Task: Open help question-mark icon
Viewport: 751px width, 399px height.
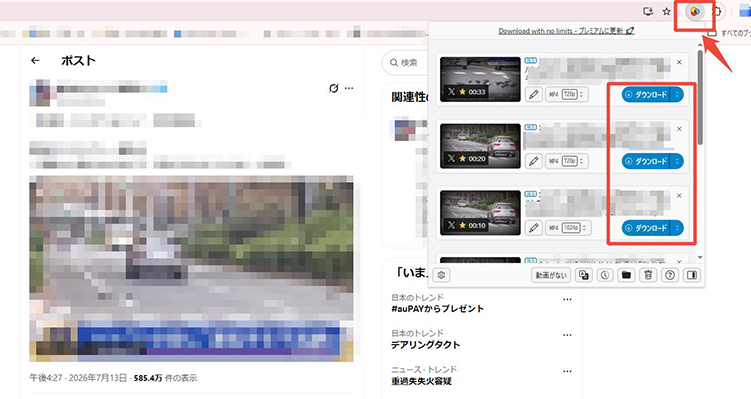Action: 670,275
